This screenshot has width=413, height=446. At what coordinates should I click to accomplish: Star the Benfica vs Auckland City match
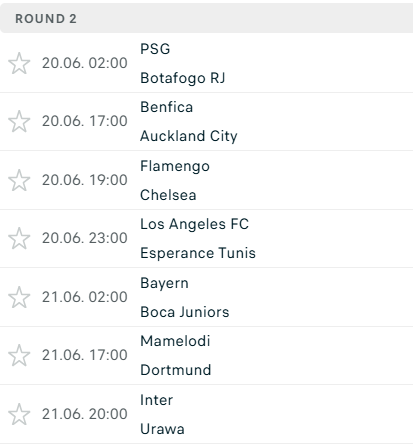pos(19,121)
